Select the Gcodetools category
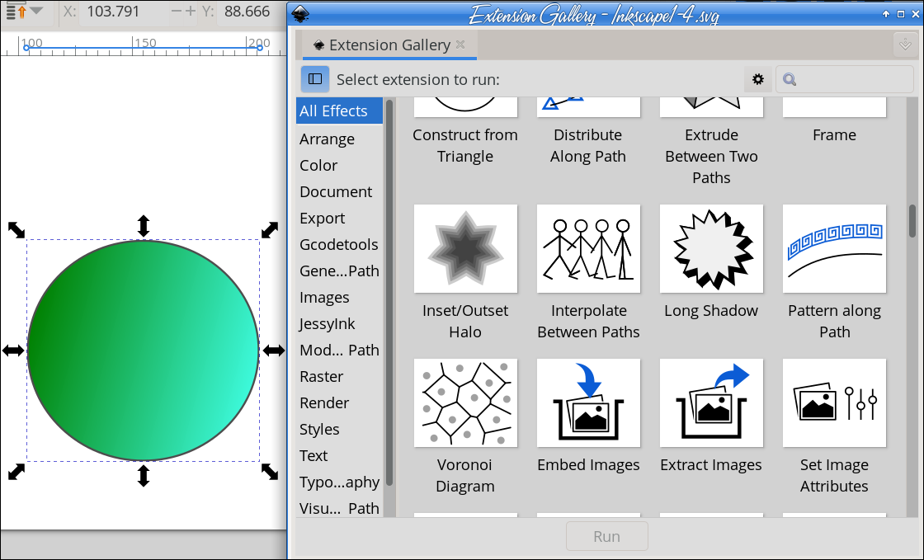 click(x=339, y=244)
